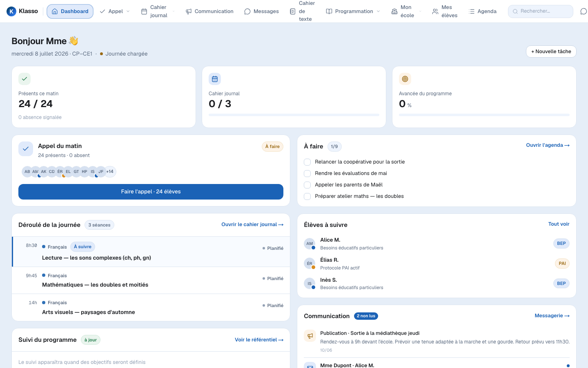Screen dimensions: 588x368
Task: Click Alice M.'s AM avatar in Élèves à suivre
Action: (x=310, y=244)
